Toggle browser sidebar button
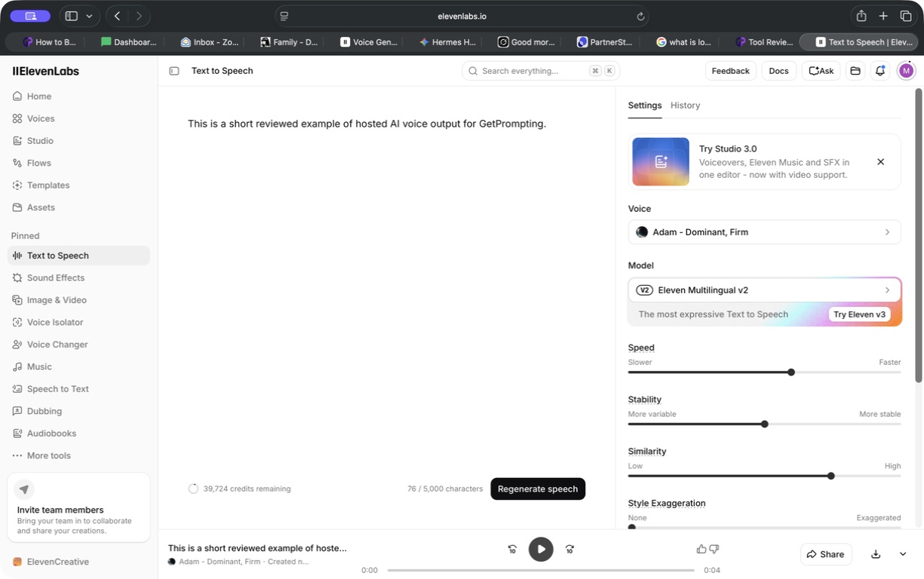924x579 pixels. click(72, 16)
